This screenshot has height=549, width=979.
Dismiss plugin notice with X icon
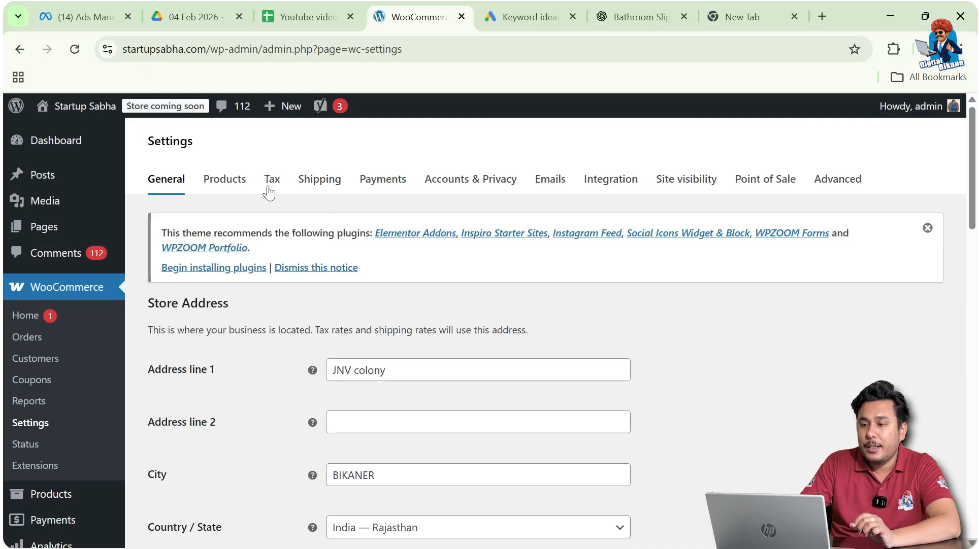click(927, 228)
